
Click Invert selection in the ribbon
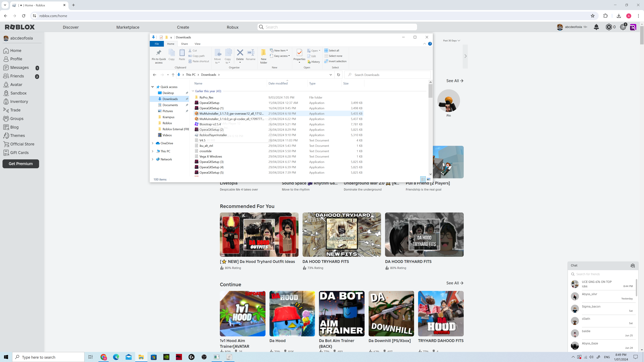(x=335, y=61)
